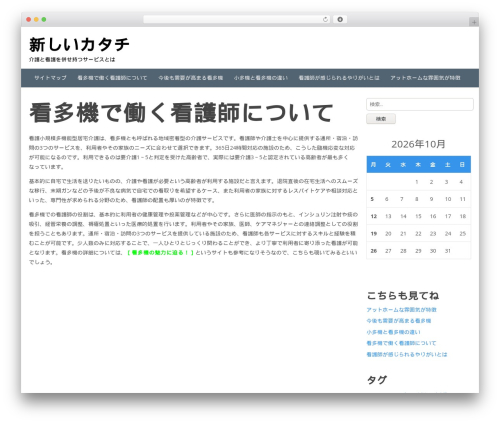Open sidebar link アットホームな雰囲気が特徴
This screenshot has height=423, width=500.
401,310
